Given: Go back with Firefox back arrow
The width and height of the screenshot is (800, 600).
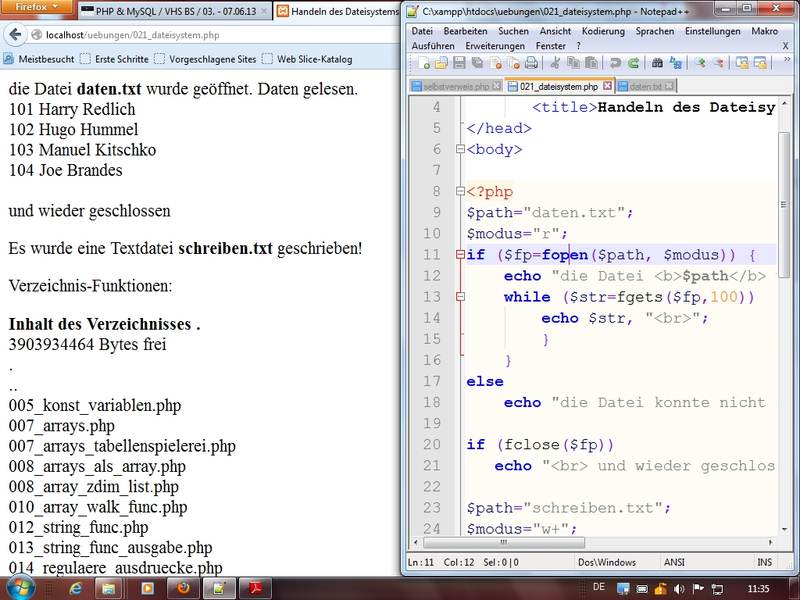Looking at the screenshot, I should point(15,35).
